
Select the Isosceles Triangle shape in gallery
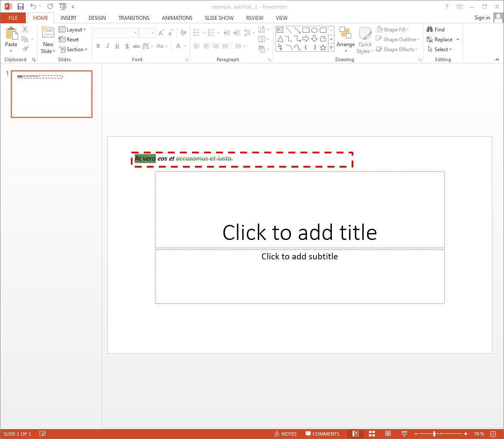[280, 39]
